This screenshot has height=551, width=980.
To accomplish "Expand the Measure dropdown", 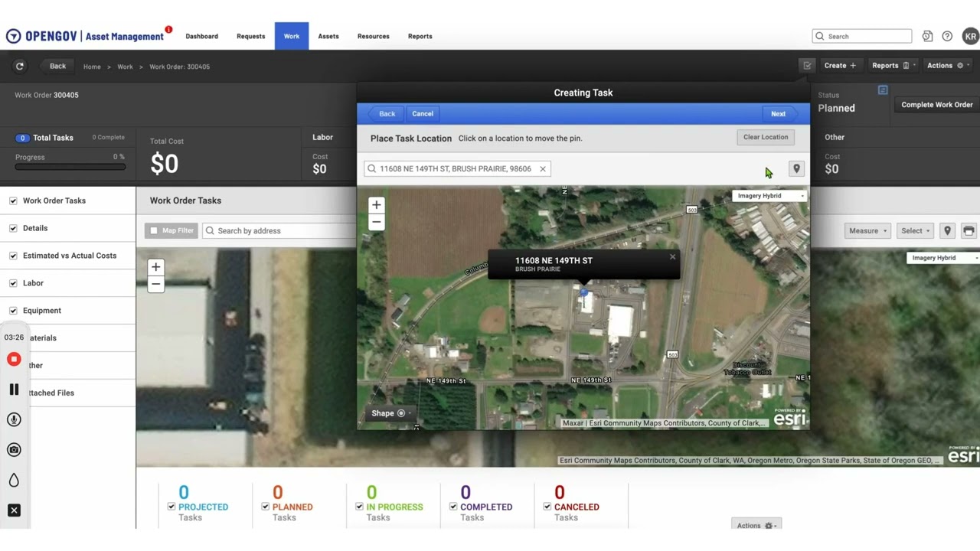I will [867, 231].
